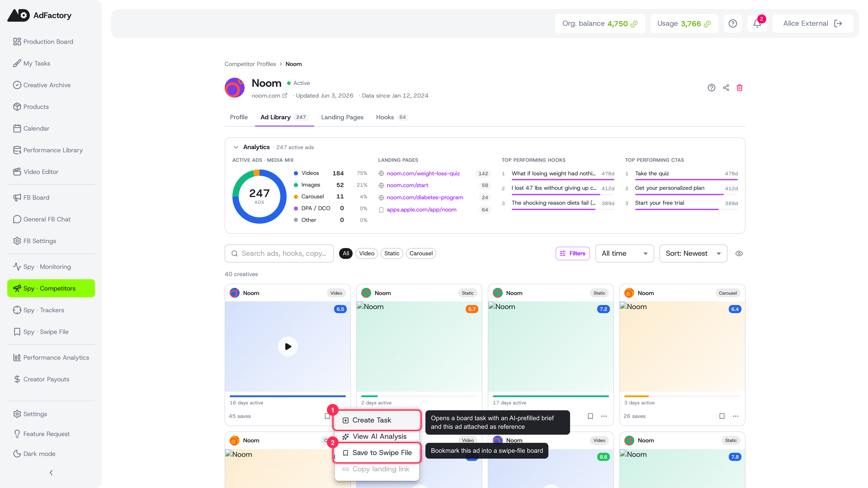Click the Org. balance 4,750 badge
Screen dimensions: 868x488
point(600,23)
